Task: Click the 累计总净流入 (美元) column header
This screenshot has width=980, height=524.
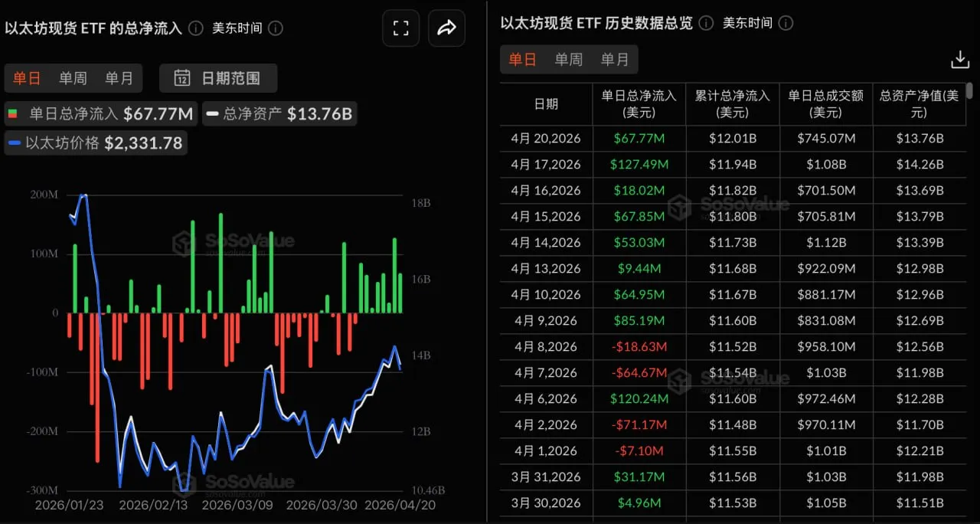Action: coord(732,104)
